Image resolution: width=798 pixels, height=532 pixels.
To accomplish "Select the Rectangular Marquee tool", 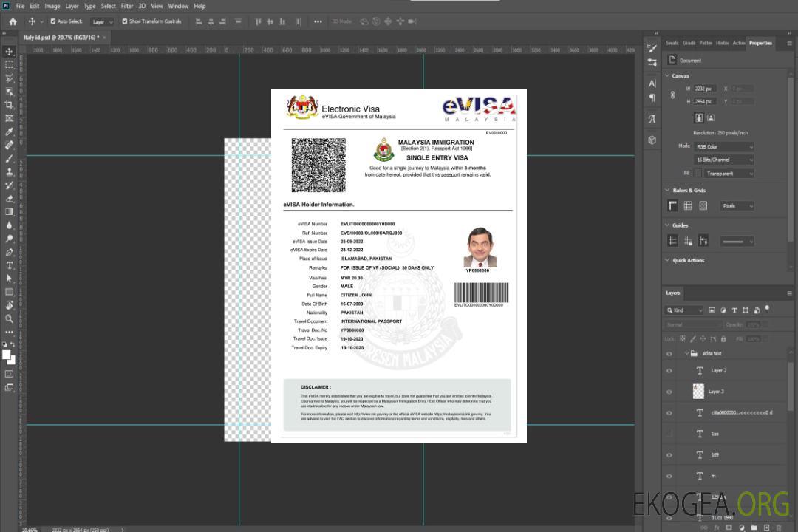I will coord(9,65).
